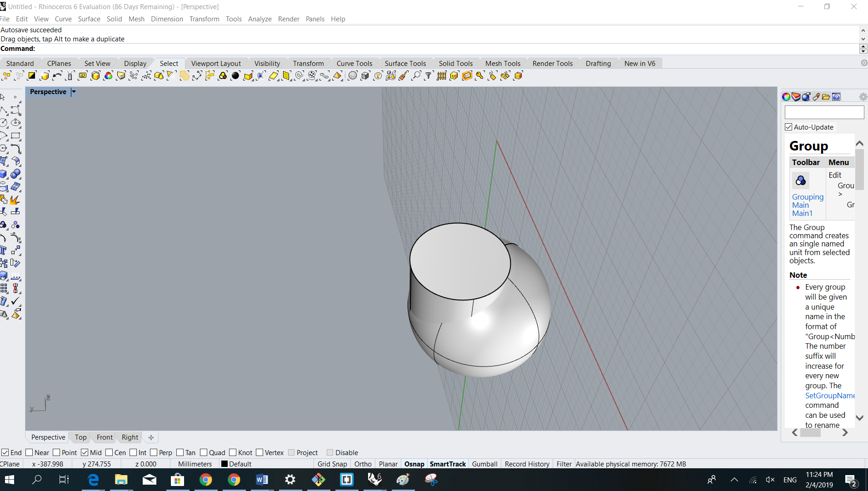868x491 pixels.
Task: Click the help panel scroll down arrow
Action: 859,418
